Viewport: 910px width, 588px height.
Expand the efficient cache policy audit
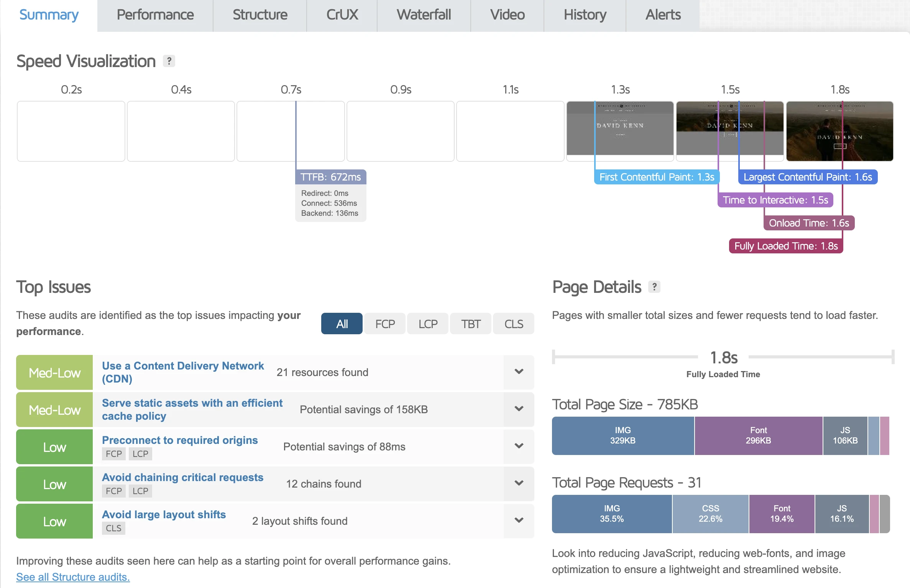519,409
